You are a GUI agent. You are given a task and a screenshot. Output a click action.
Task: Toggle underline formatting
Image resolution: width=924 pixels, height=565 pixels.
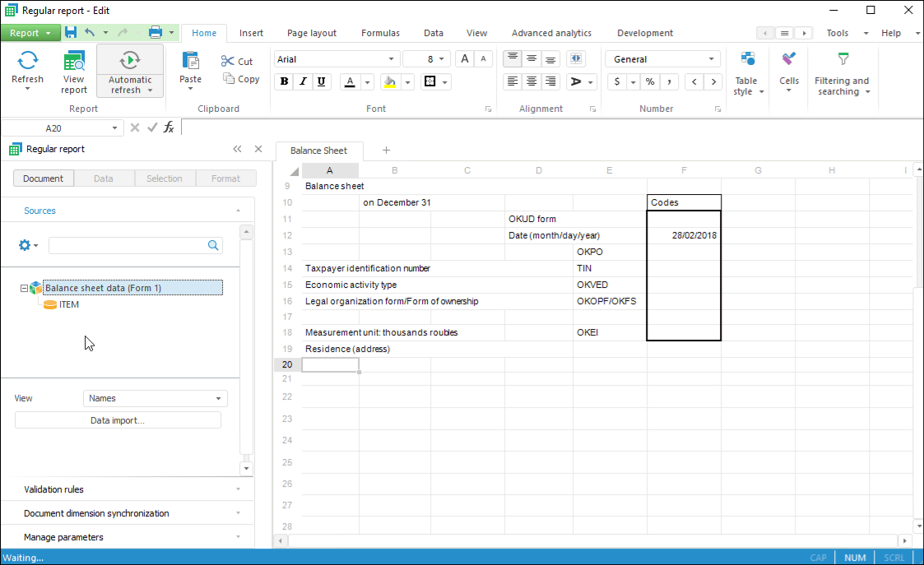pos(321,81)
